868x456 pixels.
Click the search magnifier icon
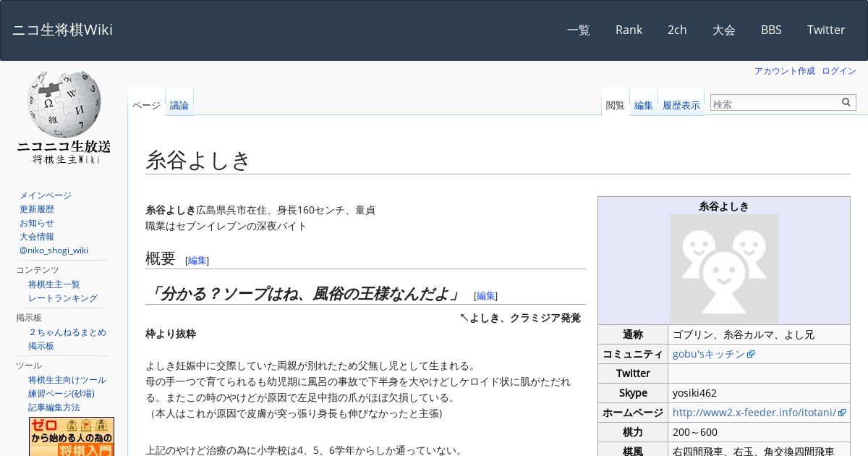pyautogui.click(x=846, y=103)
